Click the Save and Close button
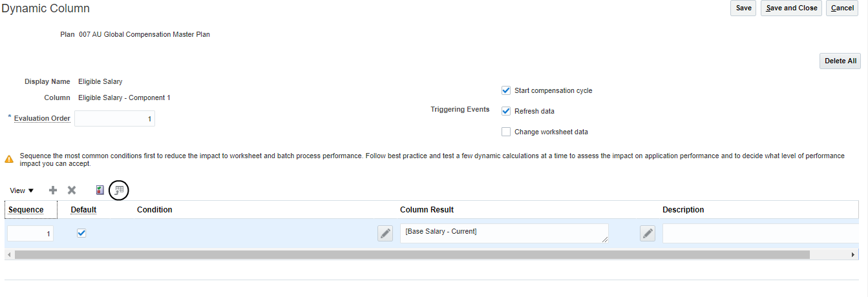This screenshot has height=297, width=868. 791,8
